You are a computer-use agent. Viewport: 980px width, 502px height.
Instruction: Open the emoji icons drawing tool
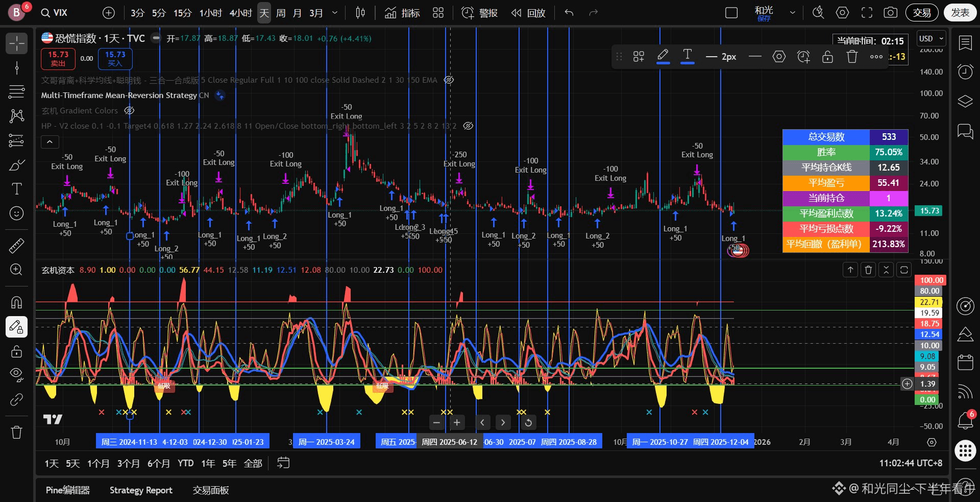16,213
